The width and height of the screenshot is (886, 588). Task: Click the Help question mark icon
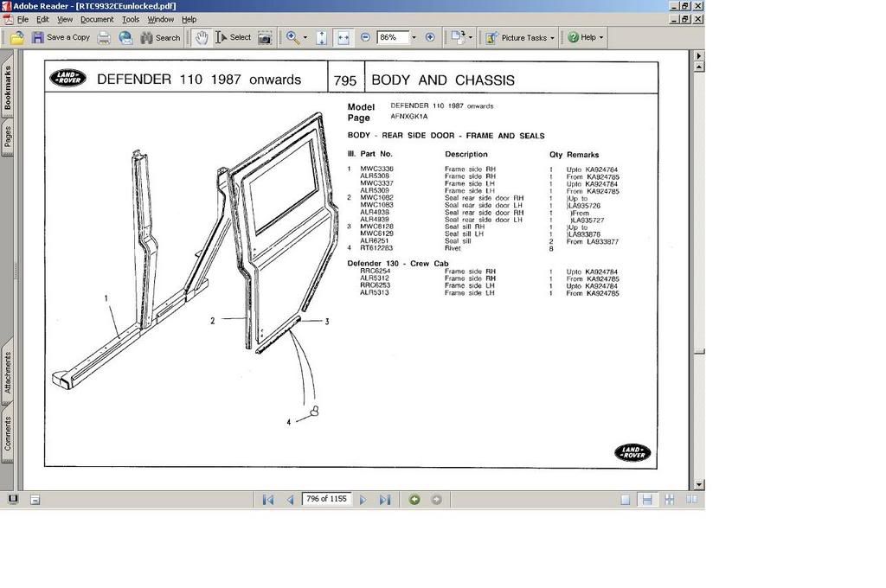coord(573,37)
